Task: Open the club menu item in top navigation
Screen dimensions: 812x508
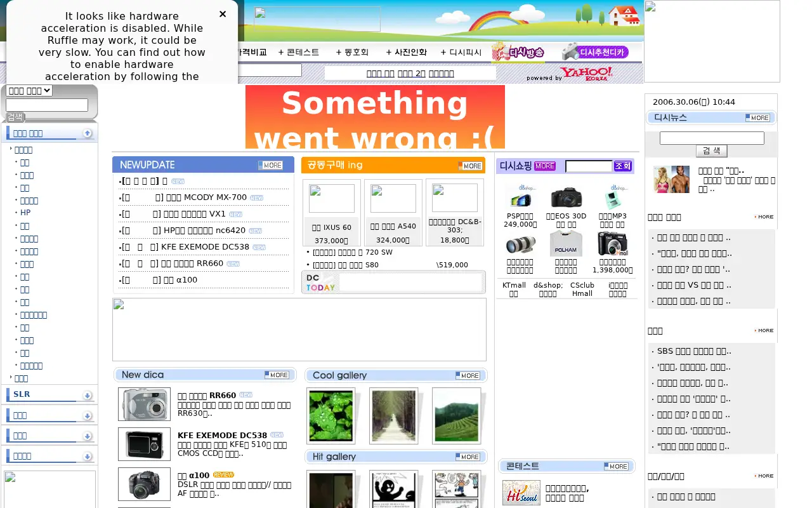Action: 352,52
